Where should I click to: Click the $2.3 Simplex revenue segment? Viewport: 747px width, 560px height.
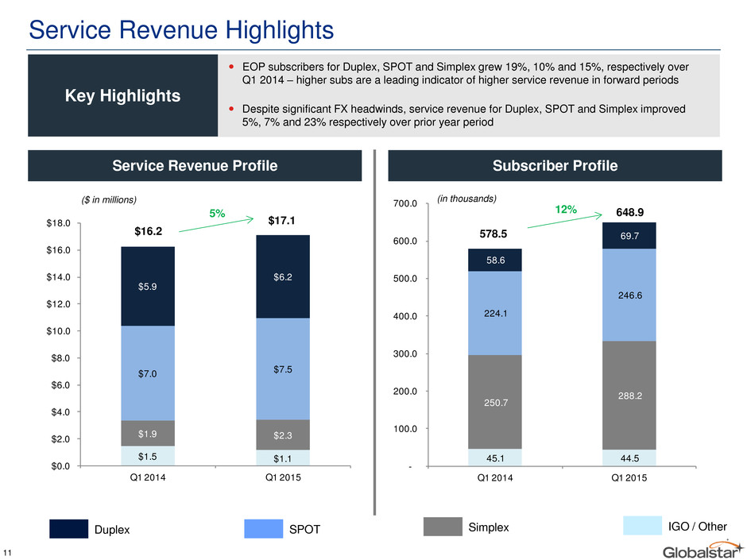[283, 434]
